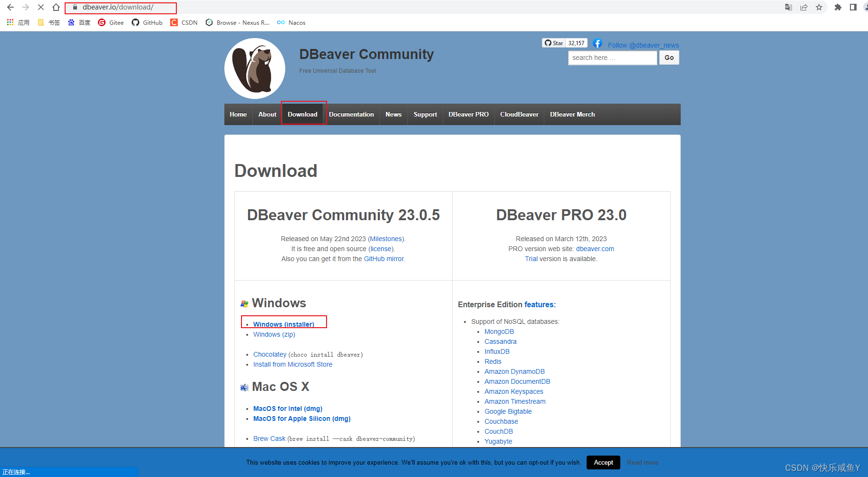Click the Facebook icon
Viewport: 868px width, 477px height.
598,44
